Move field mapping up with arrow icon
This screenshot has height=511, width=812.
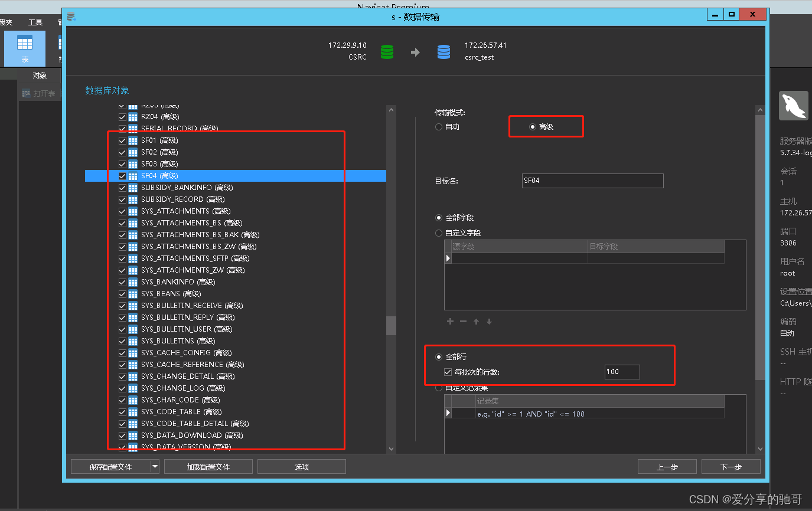tap(476, 322)
